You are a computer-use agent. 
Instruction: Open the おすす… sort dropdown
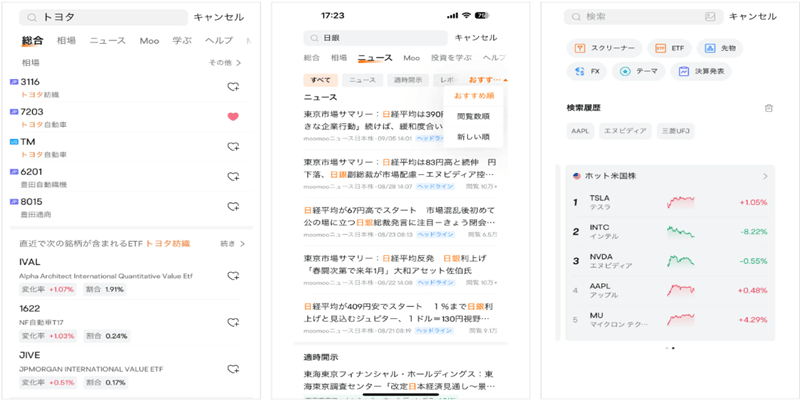[x=488, y=80]
